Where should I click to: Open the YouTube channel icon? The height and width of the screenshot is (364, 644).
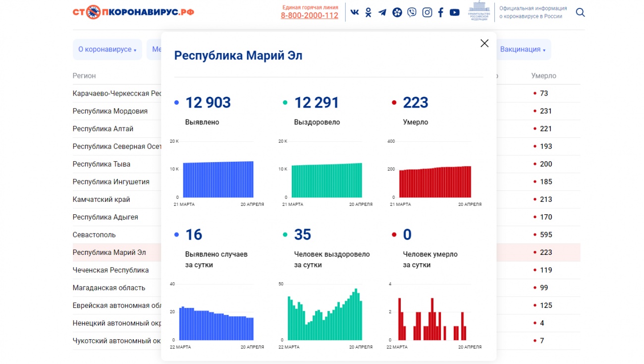click(454, 12)
